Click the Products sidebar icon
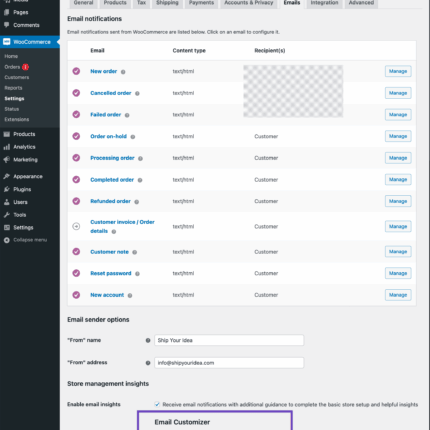This screenshot has width=430, height=430. 6,134
